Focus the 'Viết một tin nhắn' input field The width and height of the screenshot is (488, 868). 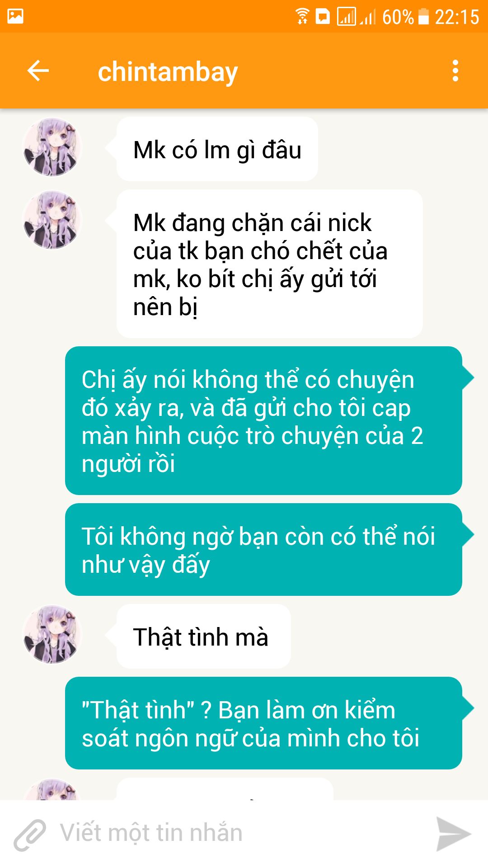(x=244, y=834)
